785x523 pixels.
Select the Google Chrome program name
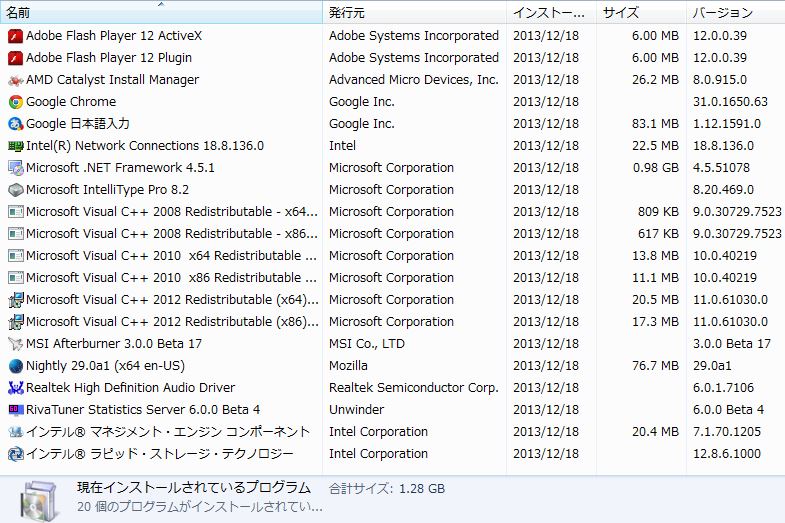71,102
